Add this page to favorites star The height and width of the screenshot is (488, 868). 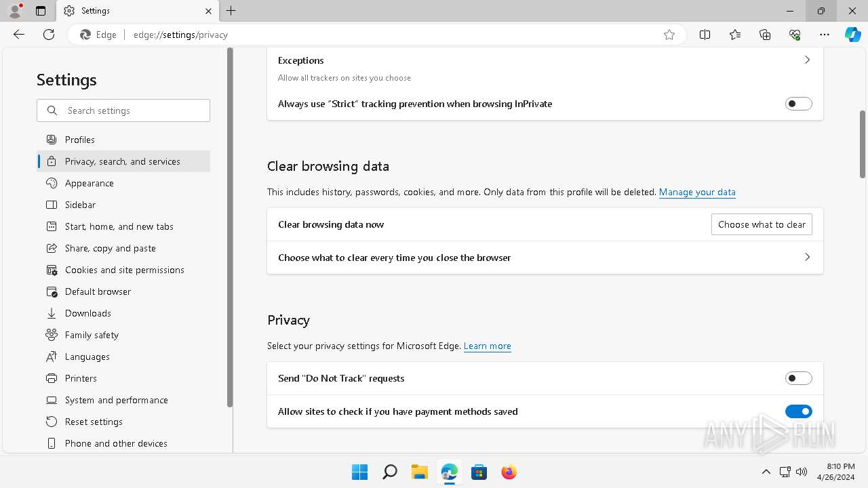[x=669, y=35]
